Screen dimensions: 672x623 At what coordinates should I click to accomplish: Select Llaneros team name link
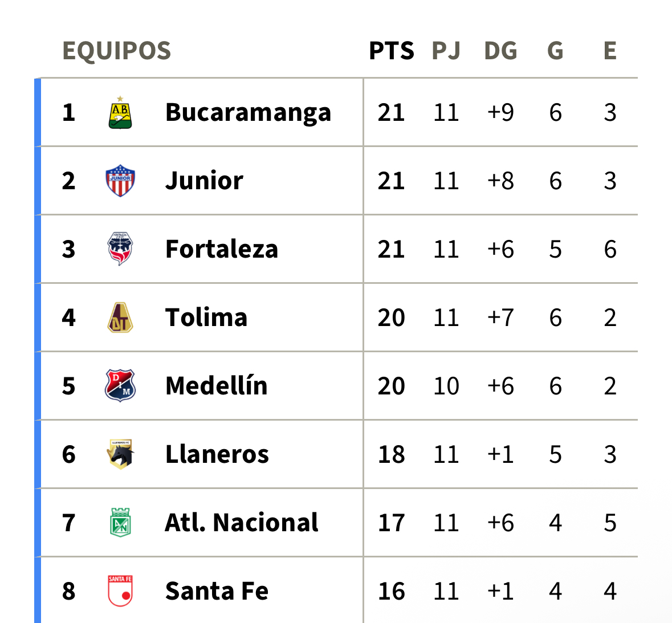tap(217, 454)
